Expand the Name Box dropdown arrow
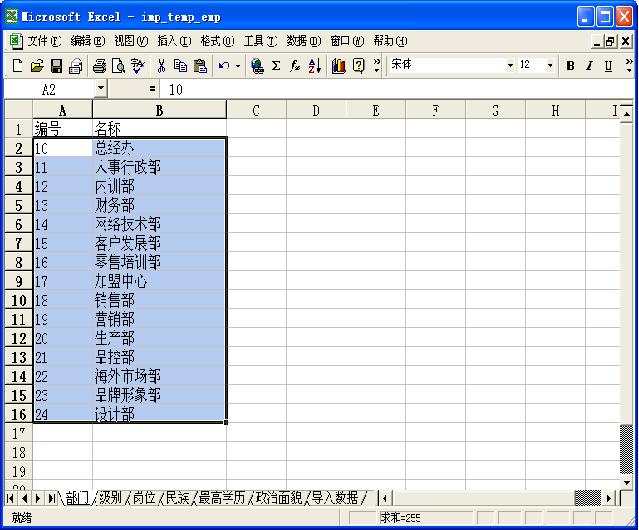 pos(101,89)
